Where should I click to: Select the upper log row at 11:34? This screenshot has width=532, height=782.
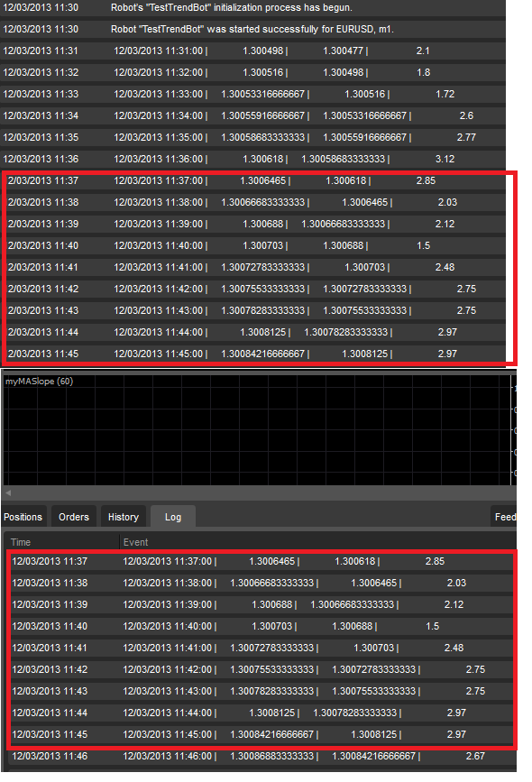click(252, 115)
